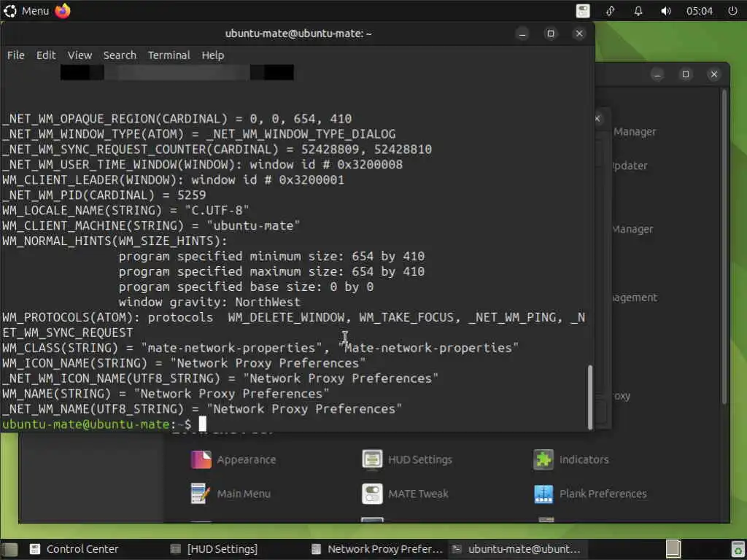747x560 pixels.
Task: Open Indicators icon in Control Center
Action: 543,459
